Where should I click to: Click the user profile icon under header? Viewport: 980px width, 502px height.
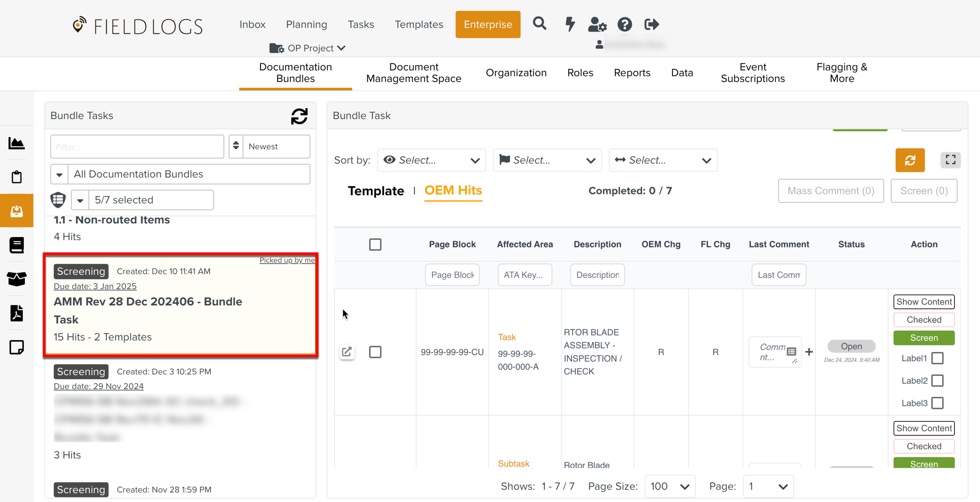click(x=599, y=44)
